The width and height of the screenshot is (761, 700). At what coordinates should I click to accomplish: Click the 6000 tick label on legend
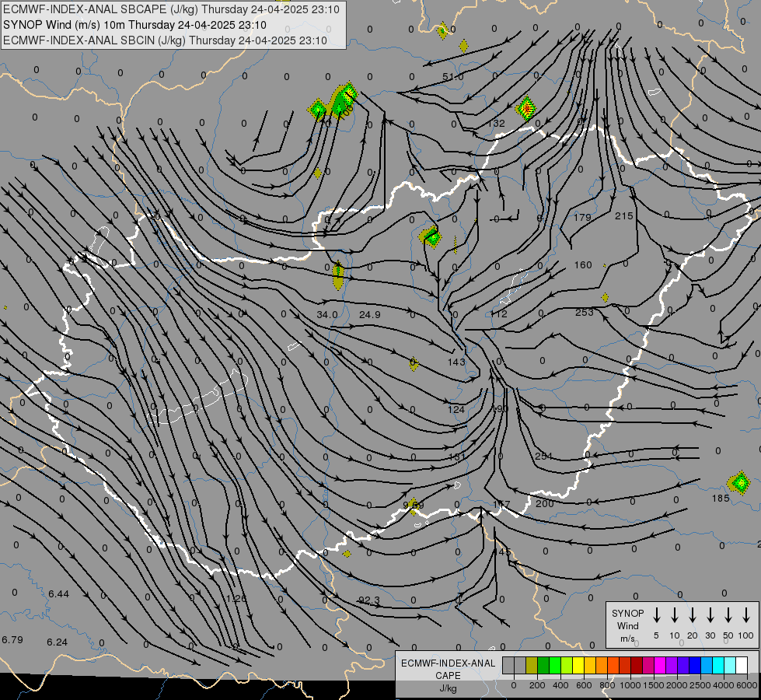[x=746, y=685]
